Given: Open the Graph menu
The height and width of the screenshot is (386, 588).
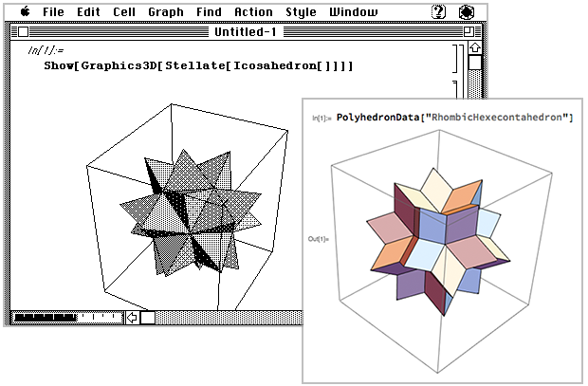Looking at the screenshot, I should (166, 12).
